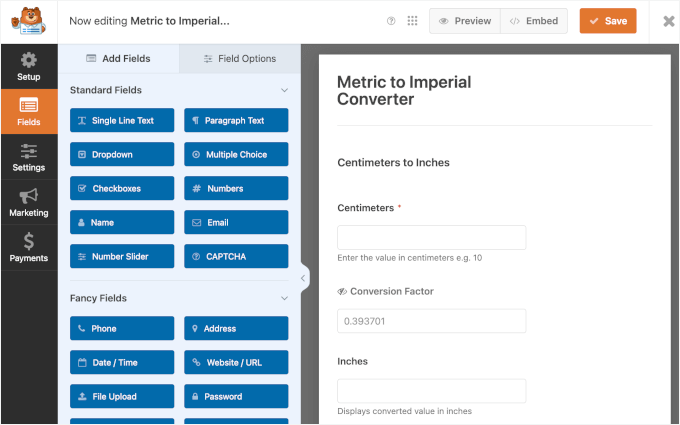Click the help question mark icon
Image resolution: width=680 pixels, height=425 pixels.
pos(390,21)
